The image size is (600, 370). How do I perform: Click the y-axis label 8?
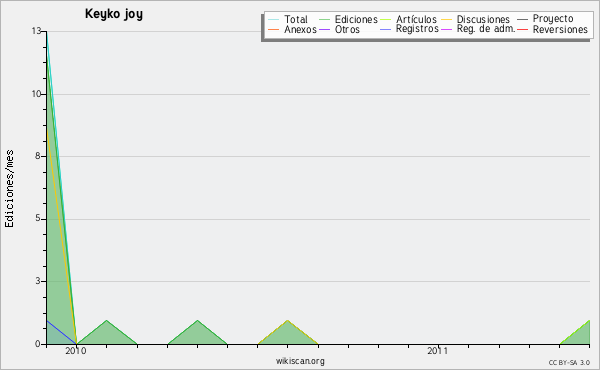click(x=38, y=156)
